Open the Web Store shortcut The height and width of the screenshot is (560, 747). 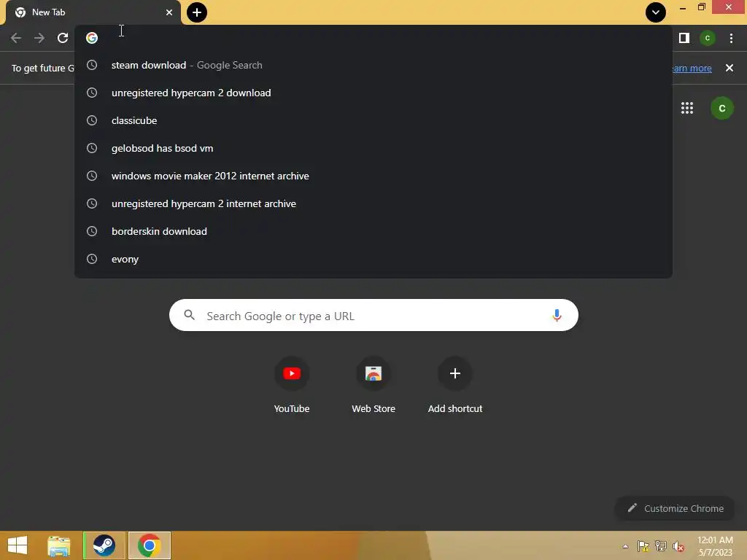[x=373, y=385]
